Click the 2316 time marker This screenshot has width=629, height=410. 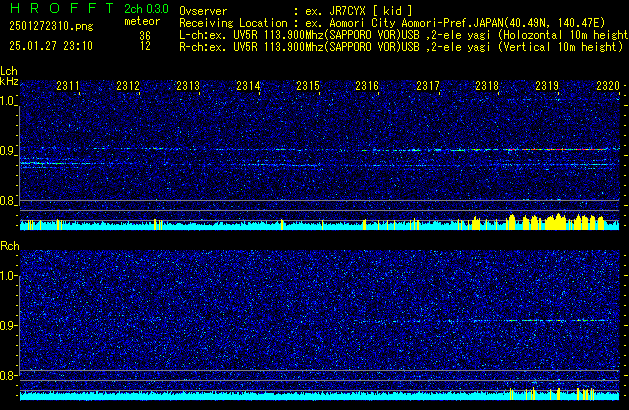(x=367, y=86)
